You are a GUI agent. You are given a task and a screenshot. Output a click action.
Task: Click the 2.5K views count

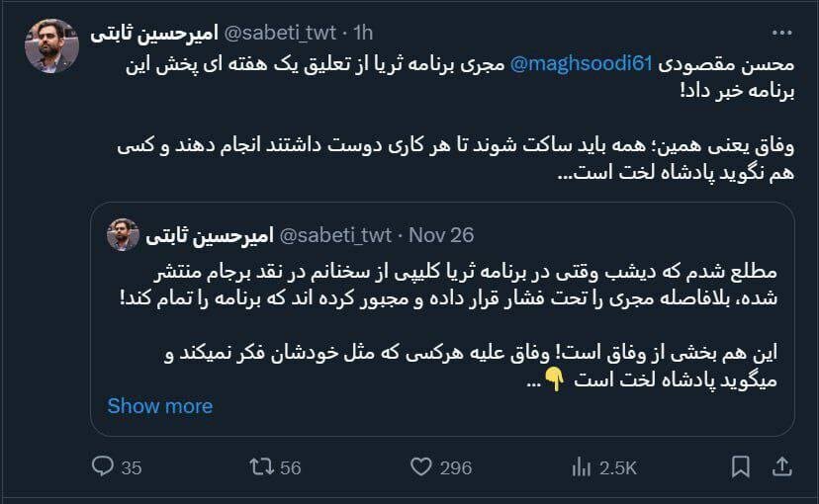point(618,467)
